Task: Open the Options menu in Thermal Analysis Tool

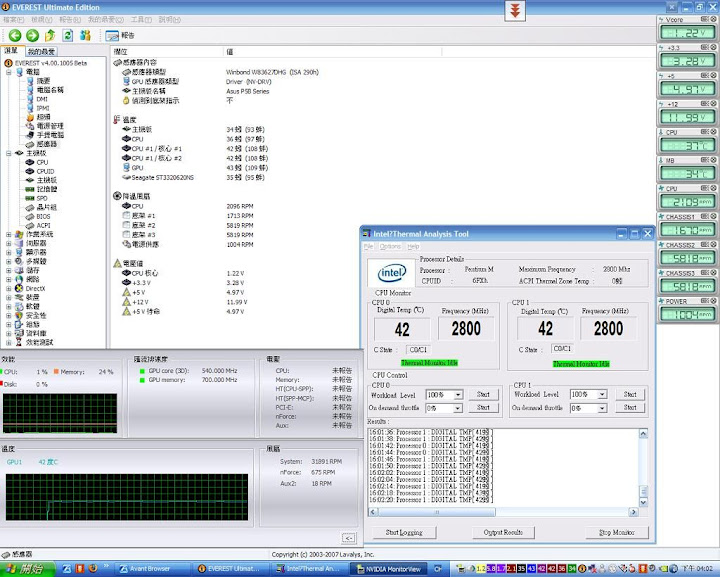Action: pyautogui.click(x=390, y=246)
